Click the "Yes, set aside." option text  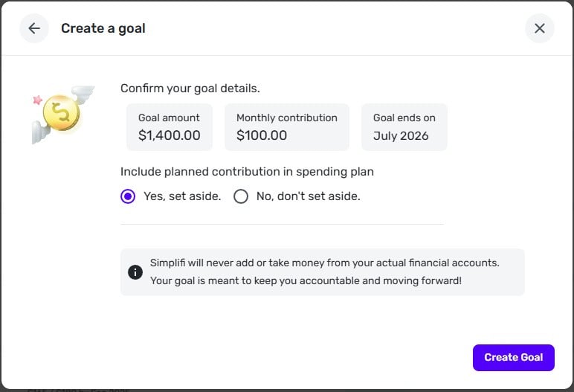(x=181, y=196)
